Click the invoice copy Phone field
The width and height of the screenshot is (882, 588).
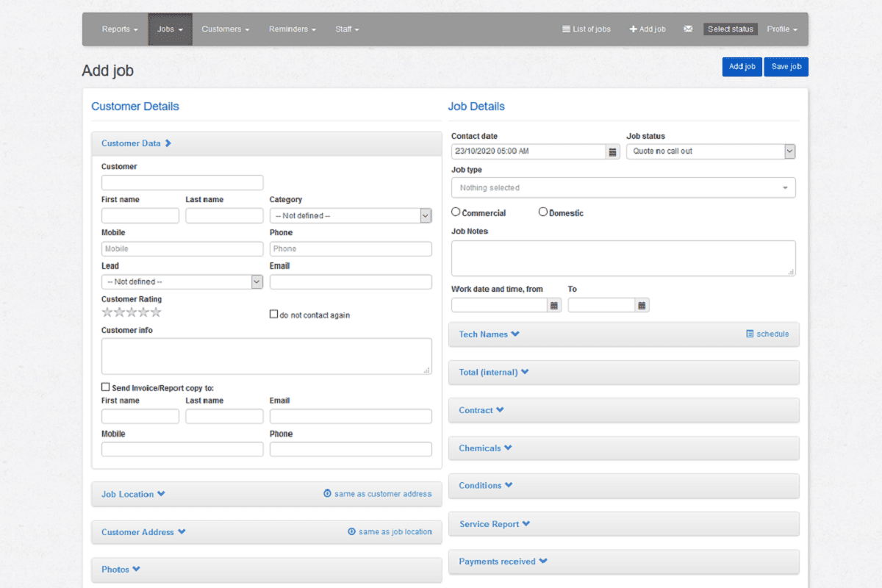pyautogui.click(x=351, y=449)
